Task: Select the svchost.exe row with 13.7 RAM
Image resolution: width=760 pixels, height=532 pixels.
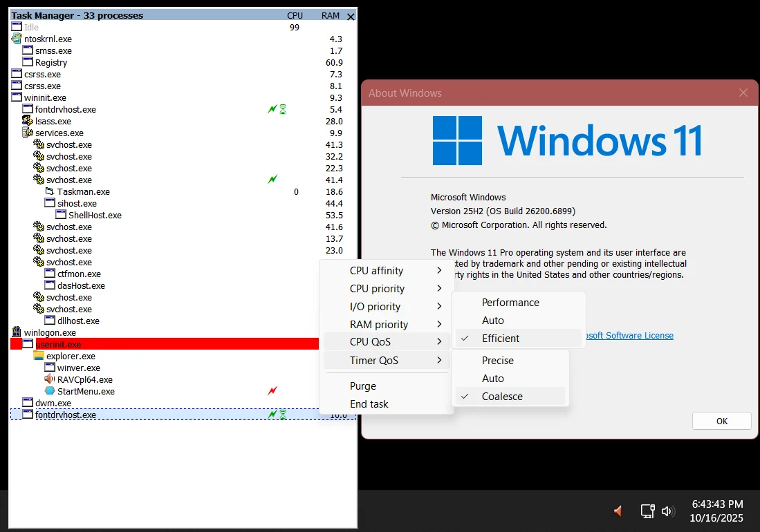Action: (x=183, y=238)
